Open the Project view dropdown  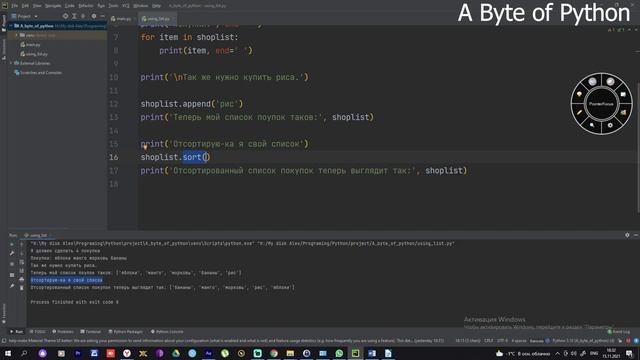24,16
